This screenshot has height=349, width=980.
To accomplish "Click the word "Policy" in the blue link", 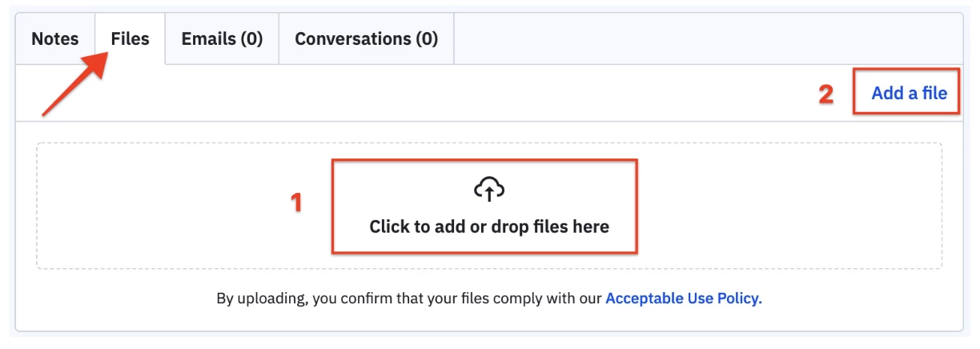I will [739, 299].
